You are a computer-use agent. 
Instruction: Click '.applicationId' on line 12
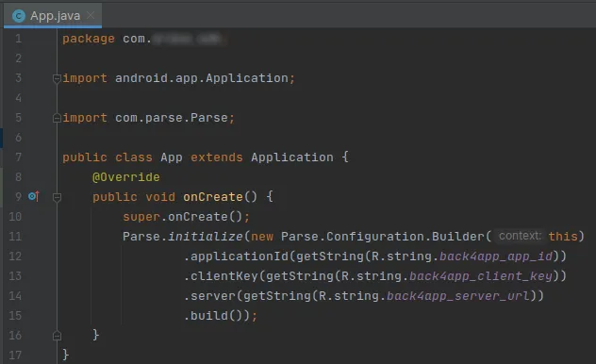[236, 256]
